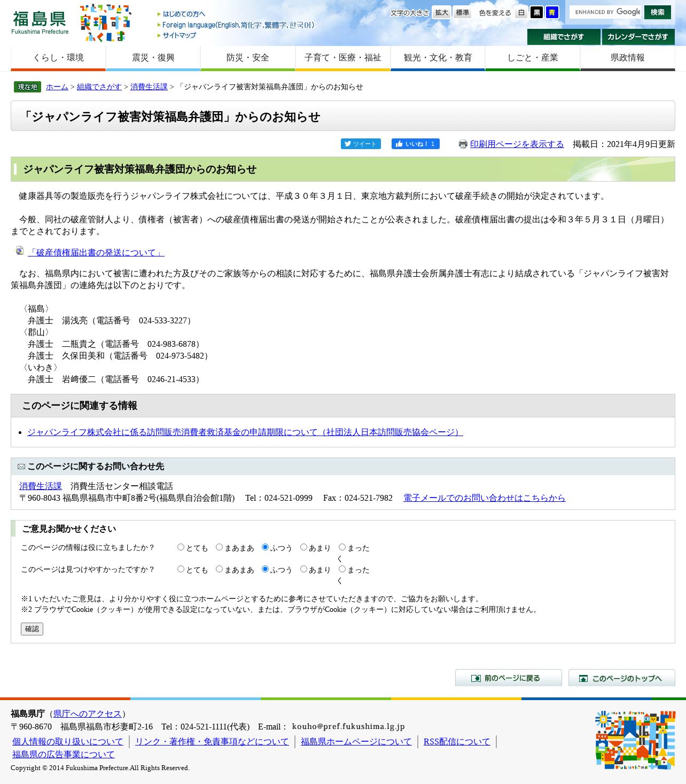Click the はじめての方へ link
Image resolution: width=686 pixels, height=784 pixels.
coord(184,14)
